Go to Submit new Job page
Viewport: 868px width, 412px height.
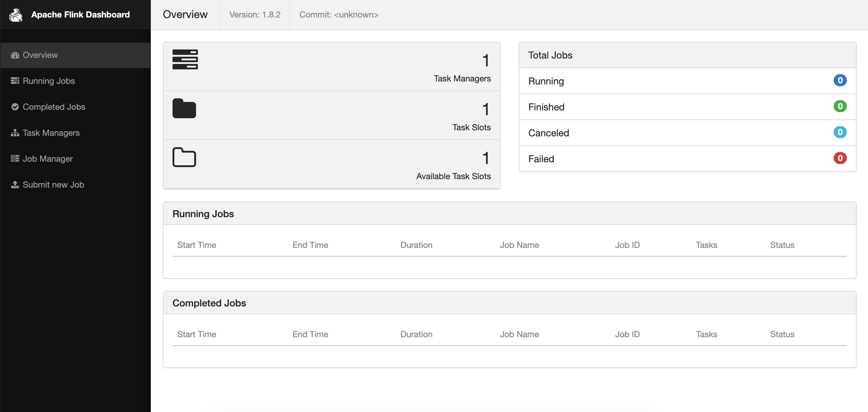53,185
